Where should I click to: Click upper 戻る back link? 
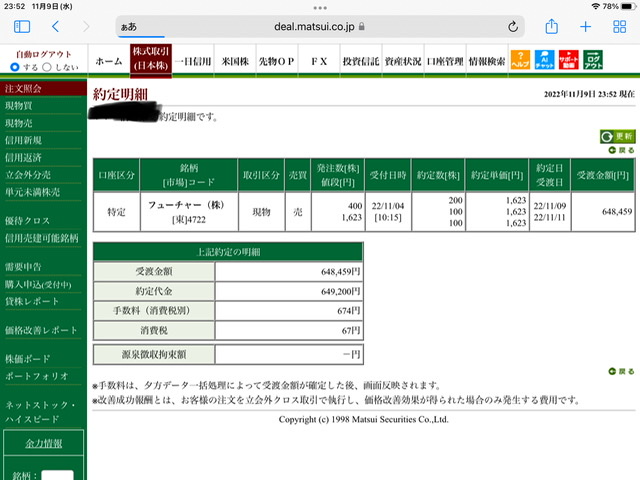pyautogui.click(x=622, y=151)
